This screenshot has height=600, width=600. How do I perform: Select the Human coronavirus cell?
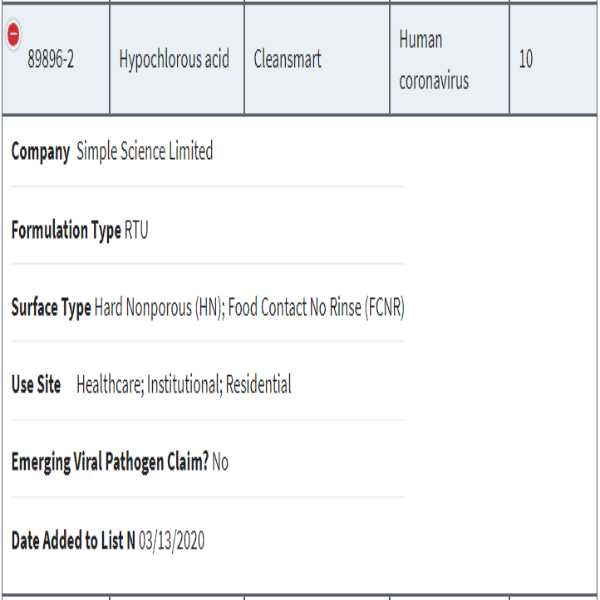[432, 60]
